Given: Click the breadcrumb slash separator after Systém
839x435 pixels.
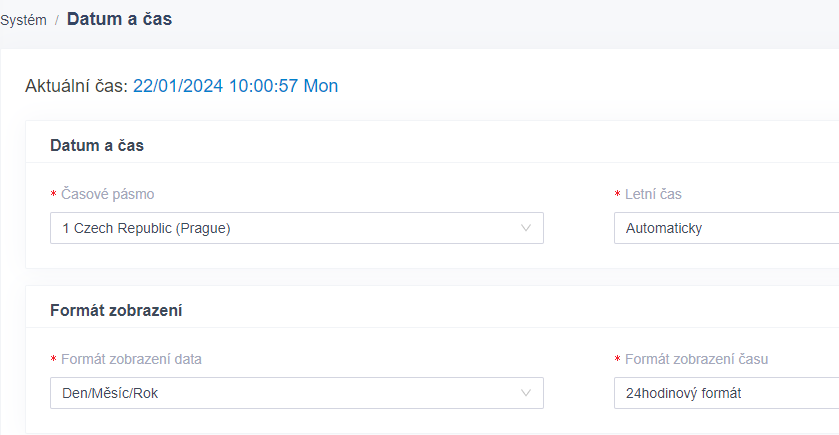Looking at the screenshot, I should click(x=57, y=21).
